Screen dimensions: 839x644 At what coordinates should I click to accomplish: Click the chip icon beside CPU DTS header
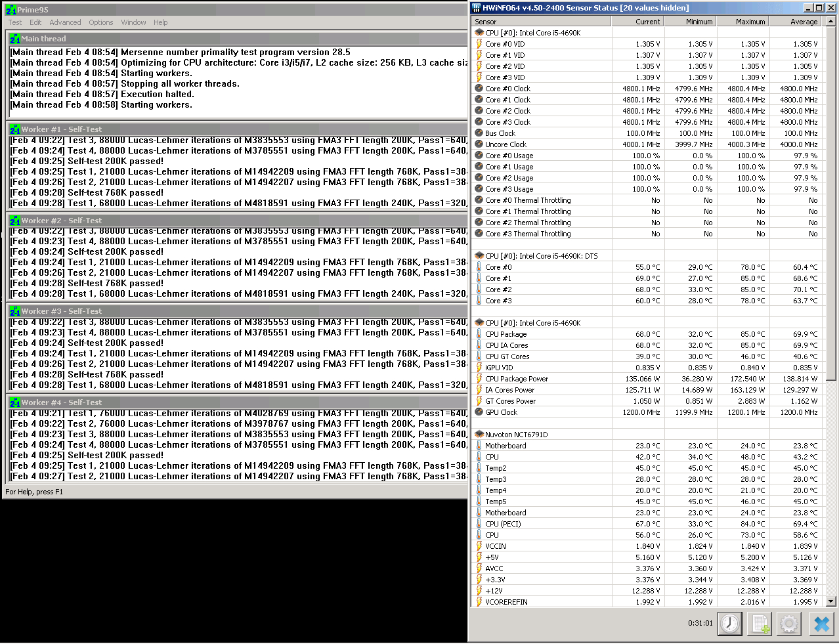click(x=479, y=256)
